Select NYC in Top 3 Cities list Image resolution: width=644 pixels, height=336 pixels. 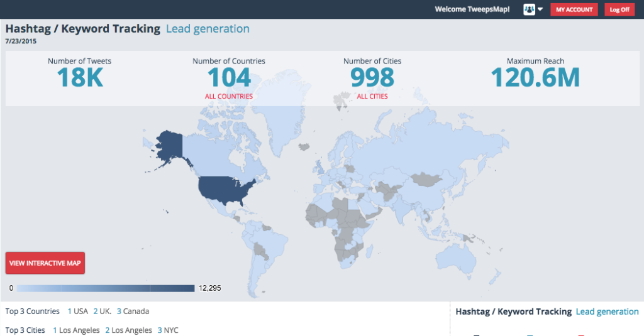tap(171, 330)
